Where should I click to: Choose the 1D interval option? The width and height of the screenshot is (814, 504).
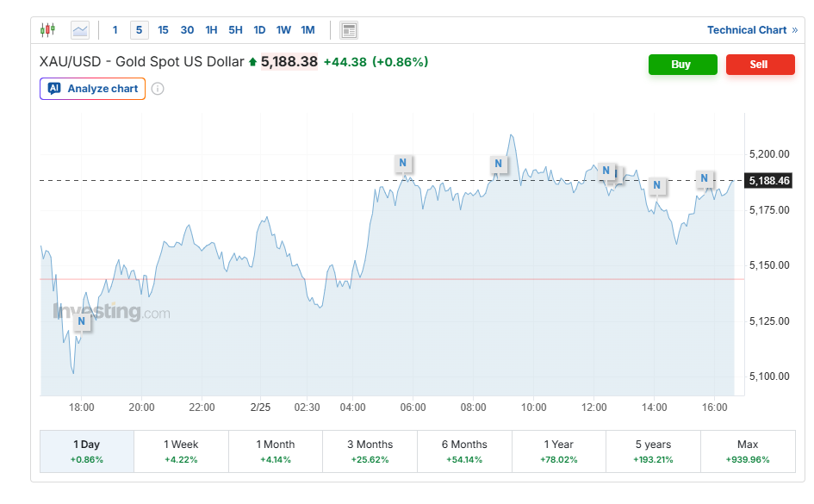[259, 30]
